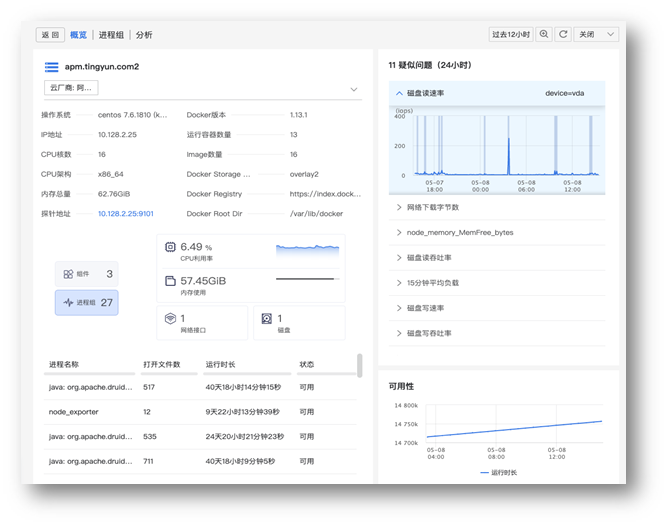Select the druid process with 711 files
This screenshot has width=668, height=526.
tap(200, 461)
